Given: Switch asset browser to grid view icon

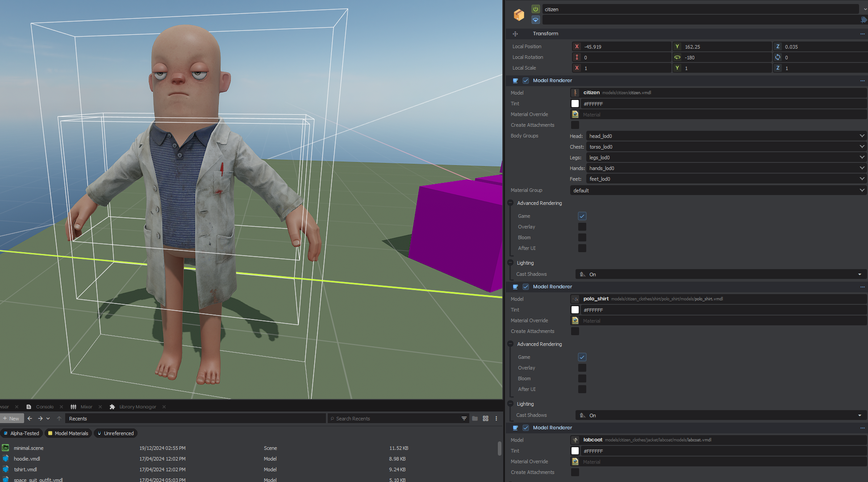Looking at the screenshot, I should [x=485, y=419].
